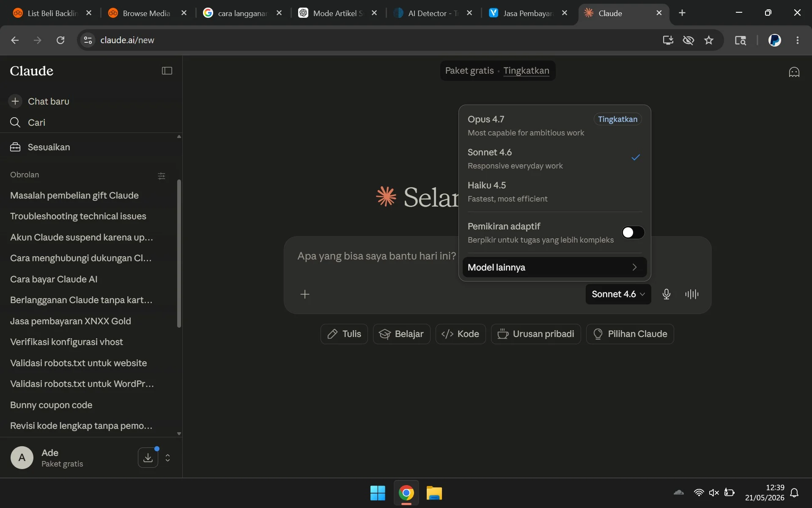Open chat Akun Claude suspend karena up…
812x508 pixels.
tap(82, 237)
